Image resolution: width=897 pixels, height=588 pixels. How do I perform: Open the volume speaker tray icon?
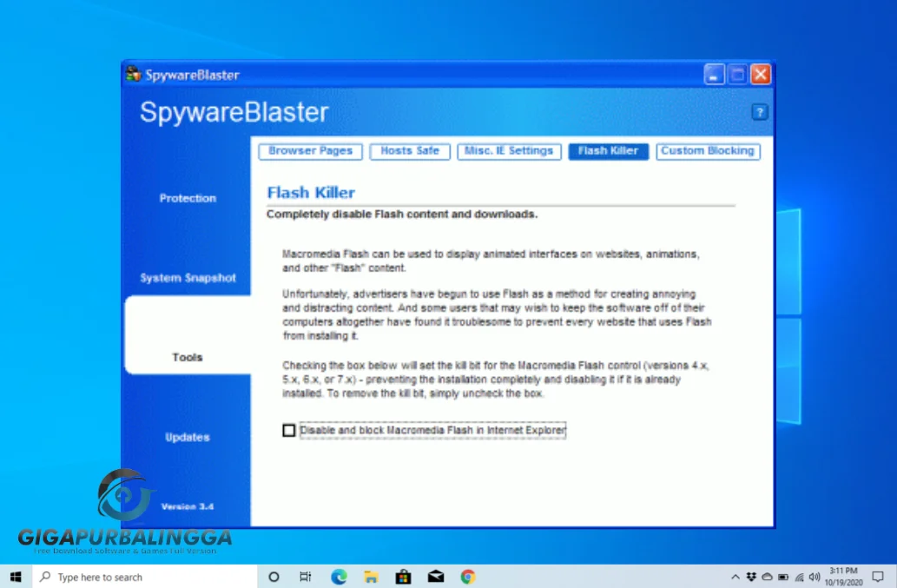[x=815, y=577]
